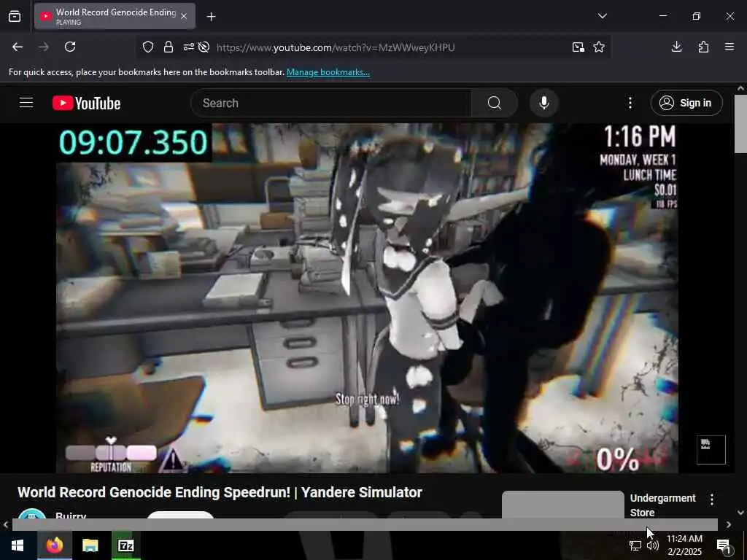Open site permissions icon in address bar
The height and width of the screenshot is (560, 747).
189,47
